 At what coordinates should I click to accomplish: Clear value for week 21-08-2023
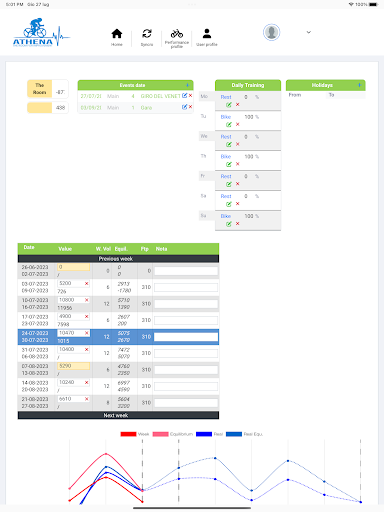coord(86,399)
